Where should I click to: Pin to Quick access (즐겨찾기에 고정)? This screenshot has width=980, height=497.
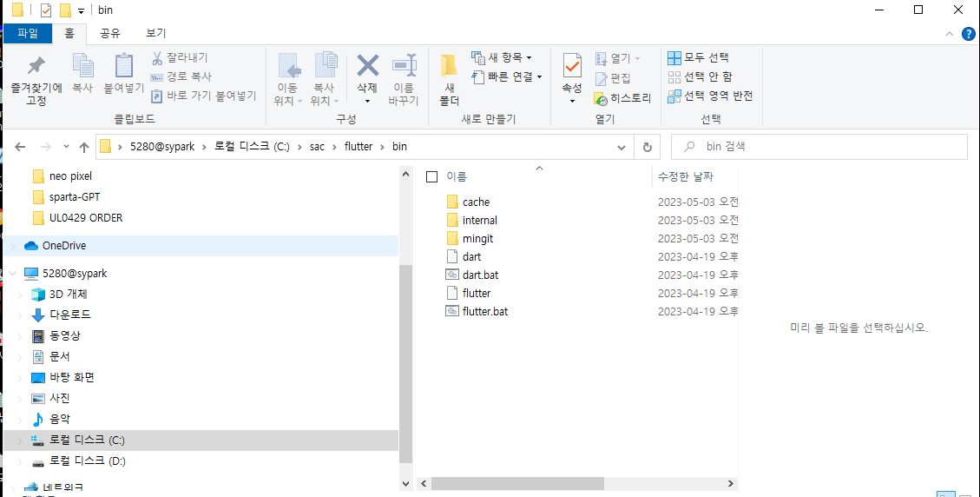pyautogui.click(x=36, y=80)
